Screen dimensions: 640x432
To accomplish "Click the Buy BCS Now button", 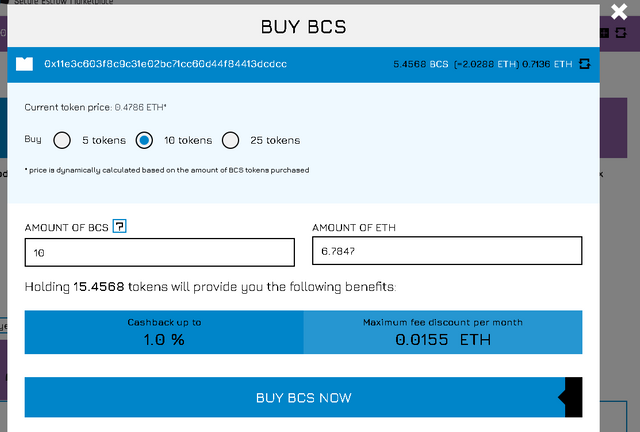I will [303, 397].
